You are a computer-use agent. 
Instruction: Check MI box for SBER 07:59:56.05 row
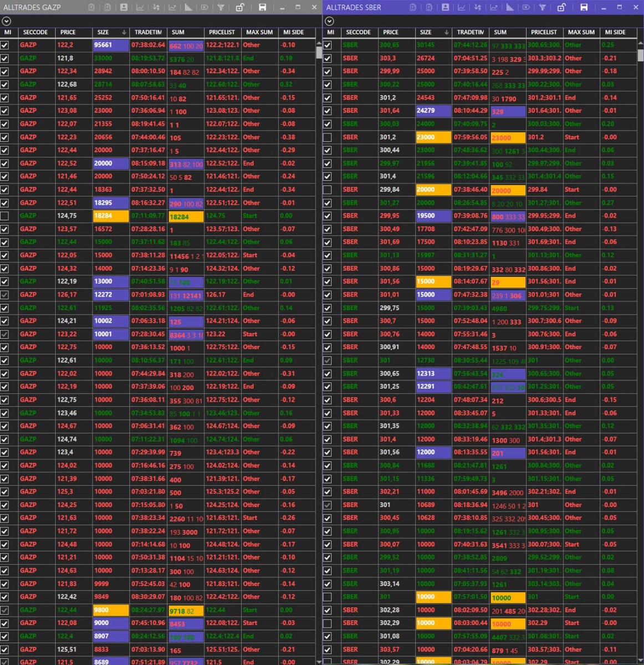click(x=328, y=137)
